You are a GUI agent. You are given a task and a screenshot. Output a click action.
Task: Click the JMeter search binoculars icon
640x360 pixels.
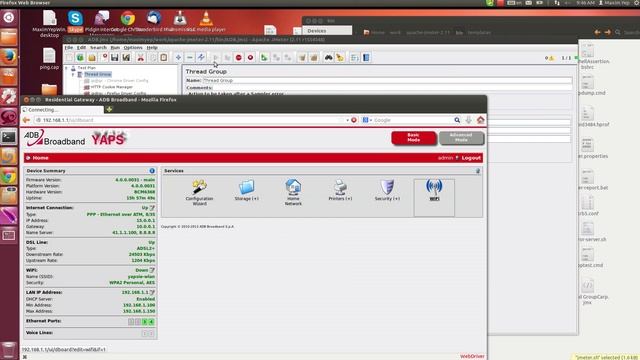coord(329,58)
